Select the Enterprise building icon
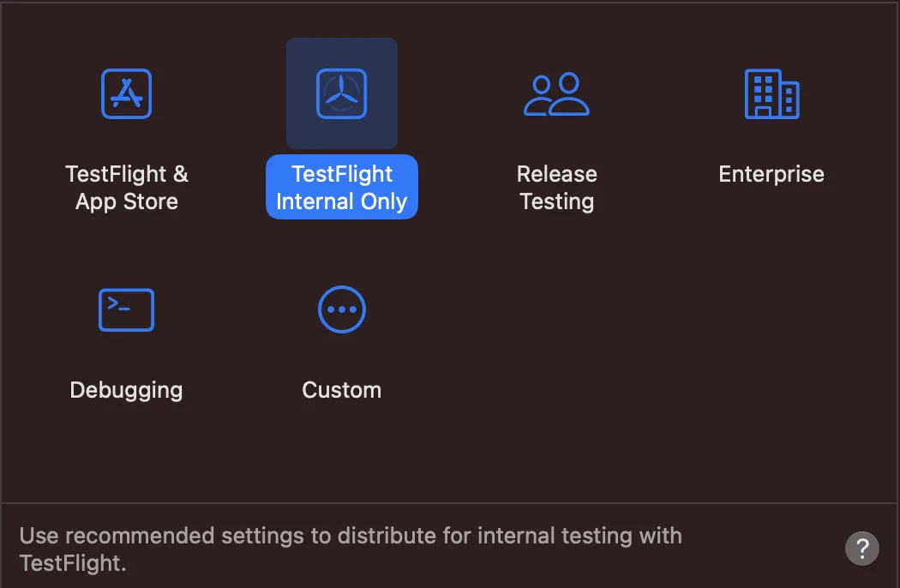 tap(771, 93)
